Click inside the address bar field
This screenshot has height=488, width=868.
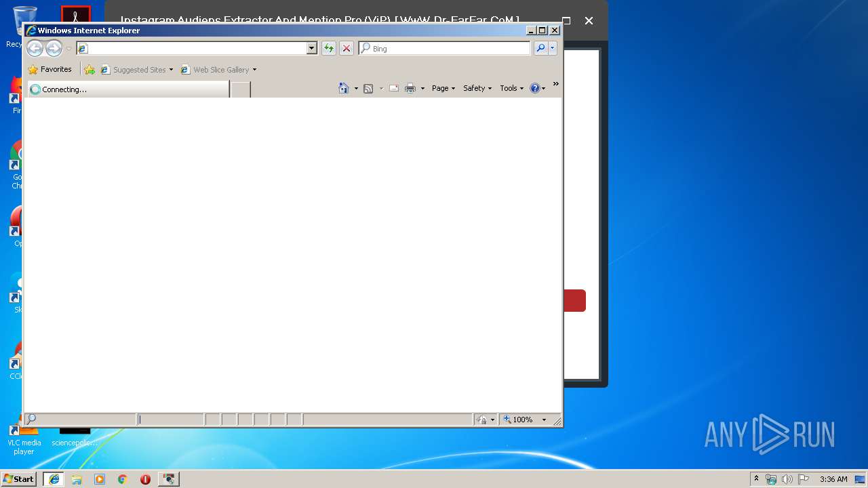pyautogui.click(x=192, y=48)
